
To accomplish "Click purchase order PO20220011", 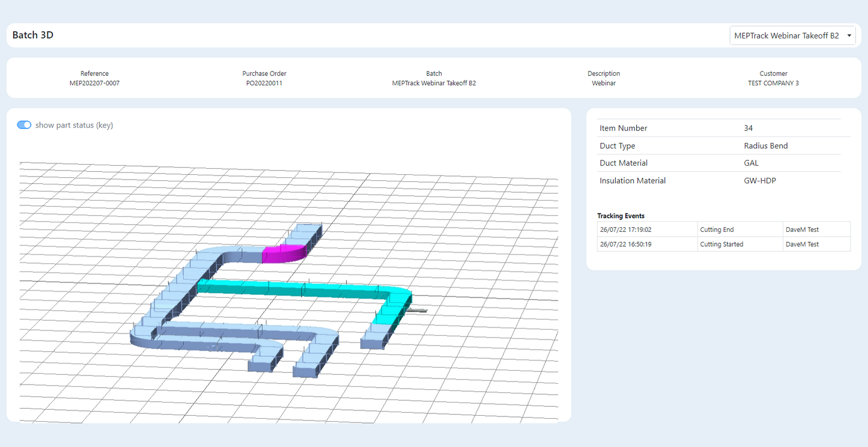I will 264,84.
